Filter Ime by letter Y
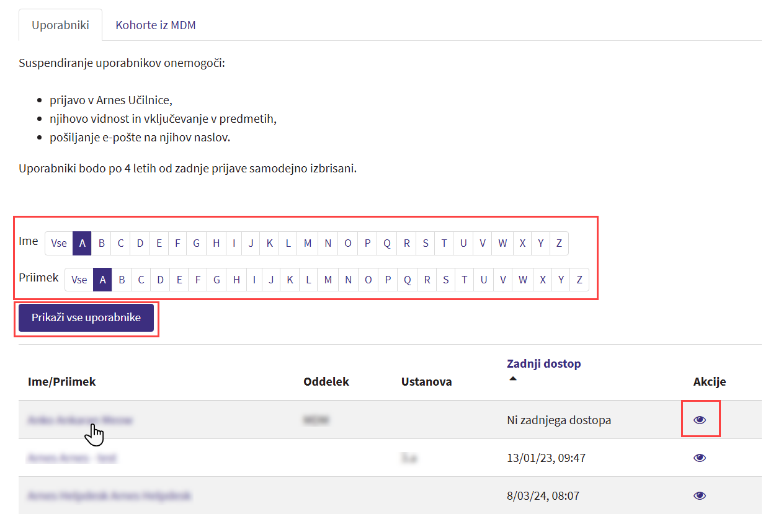 tap(540, 243)
